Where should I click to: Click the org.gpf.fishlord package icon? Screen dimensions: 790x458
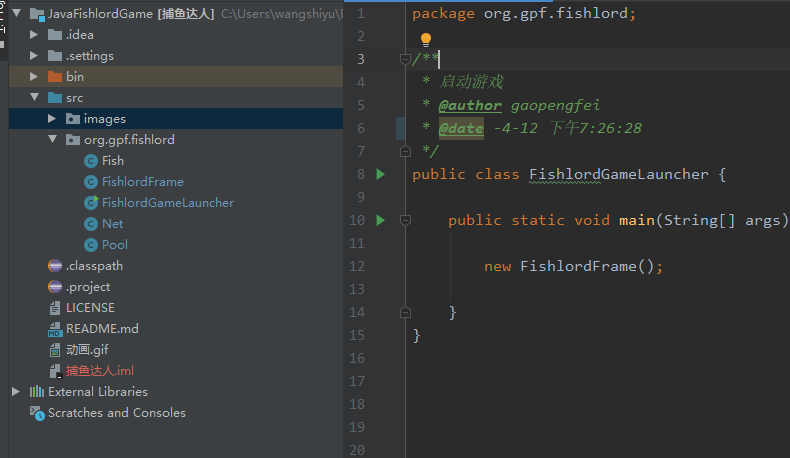coord(73,140)
